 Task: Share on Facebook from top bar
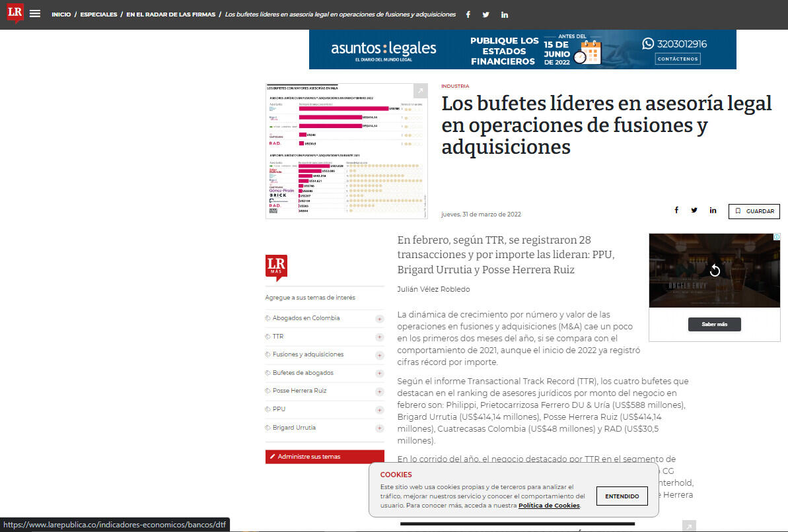click(468, 15)
